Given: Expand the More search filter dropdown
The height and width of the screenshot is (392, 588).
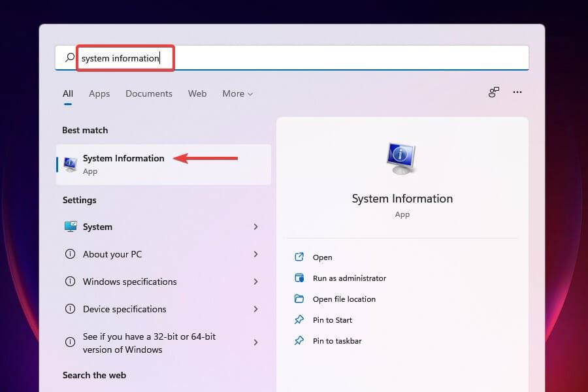Looking at the screenshot, I should point(237,93).
